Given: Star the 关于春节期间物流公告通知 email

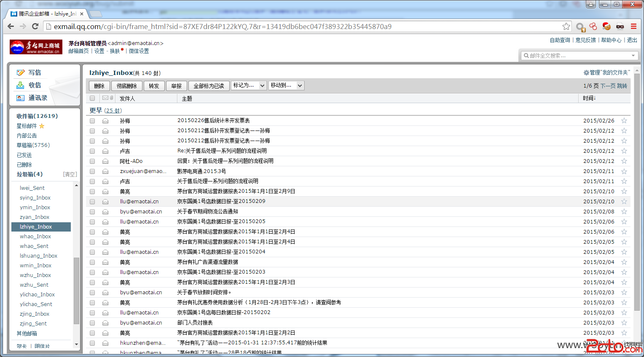Looking at the screenshot, I should tap(624, 212).
